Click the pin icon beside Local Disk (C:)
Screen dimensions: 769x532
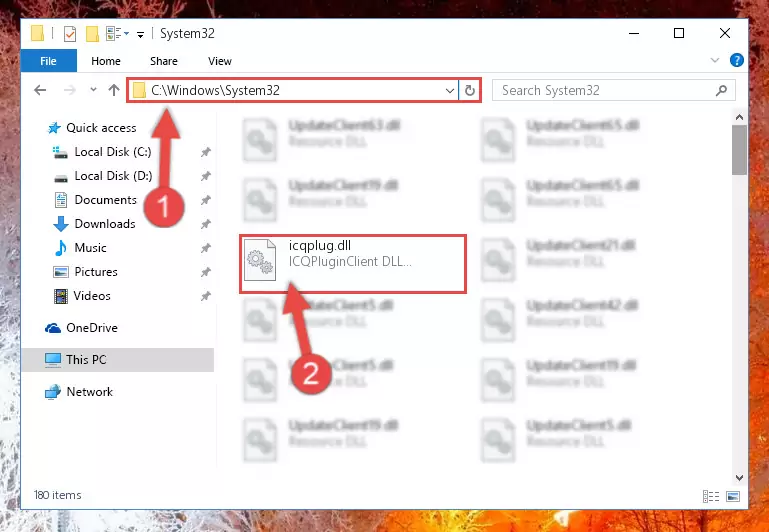(206, 152)
